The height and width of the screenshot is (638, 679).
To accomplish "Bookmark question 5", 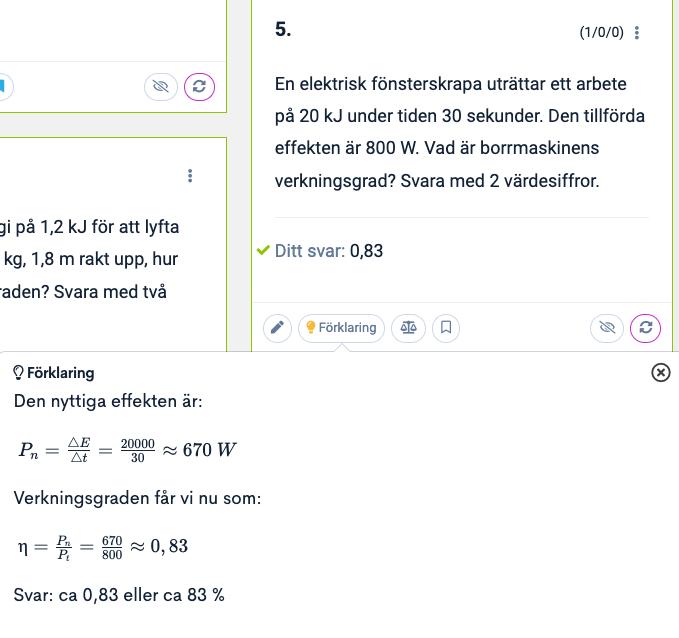I will point(446,328).
